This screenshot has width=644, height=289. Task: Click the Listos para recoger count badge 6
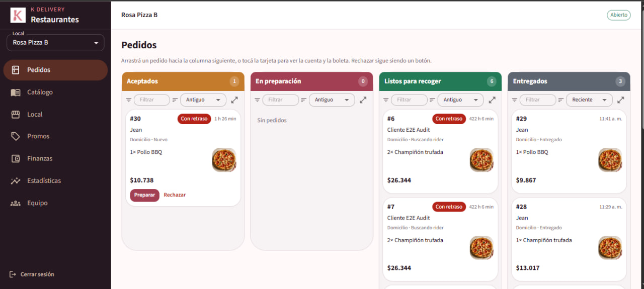click(x=492, y=81)
